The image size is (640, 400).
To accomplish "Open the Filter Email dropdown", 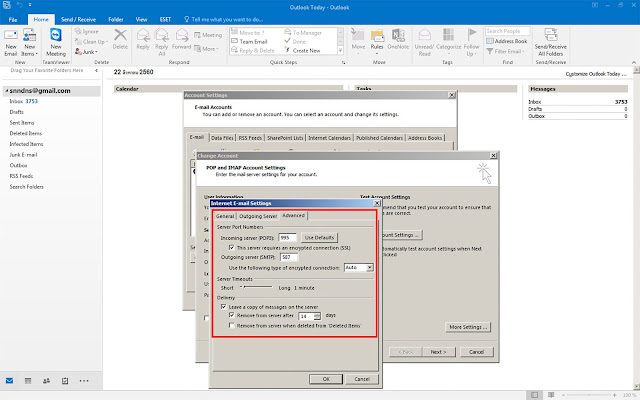I will point(505,51).
